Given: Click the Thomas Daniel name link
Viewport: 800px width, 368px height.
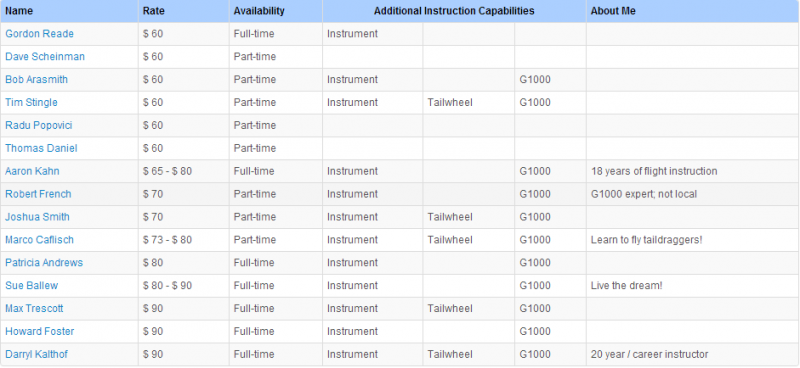Looking at the screenshot, I should tap(41, 149).
